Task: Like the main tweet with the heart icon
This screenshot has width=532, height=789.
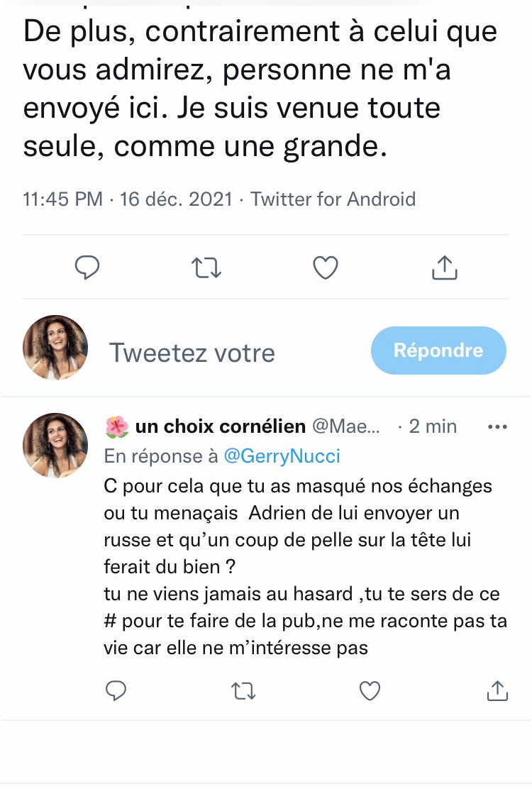Action: (x=326, y=267)
